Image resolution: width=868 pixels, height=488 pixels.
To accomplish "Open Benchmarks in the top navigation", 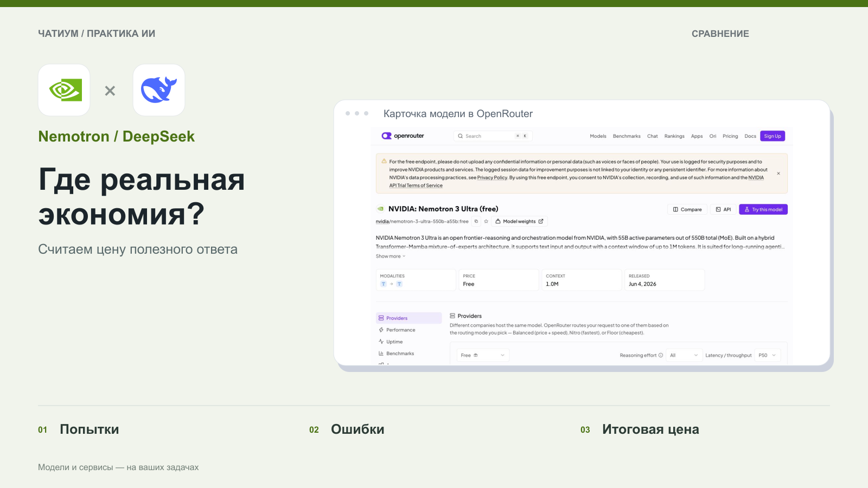I will (x=627, y=136).
